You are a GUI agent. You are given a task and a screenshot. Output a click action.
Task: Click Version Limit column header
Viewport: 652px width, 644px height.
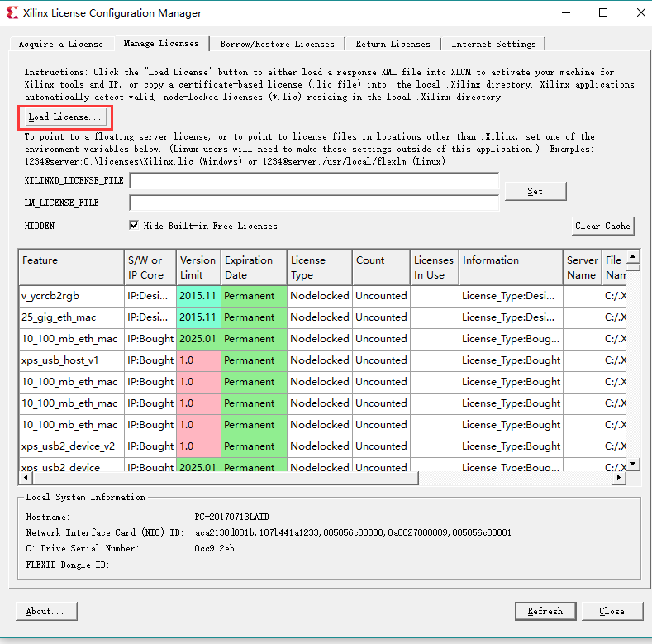(x=198, y=268)
